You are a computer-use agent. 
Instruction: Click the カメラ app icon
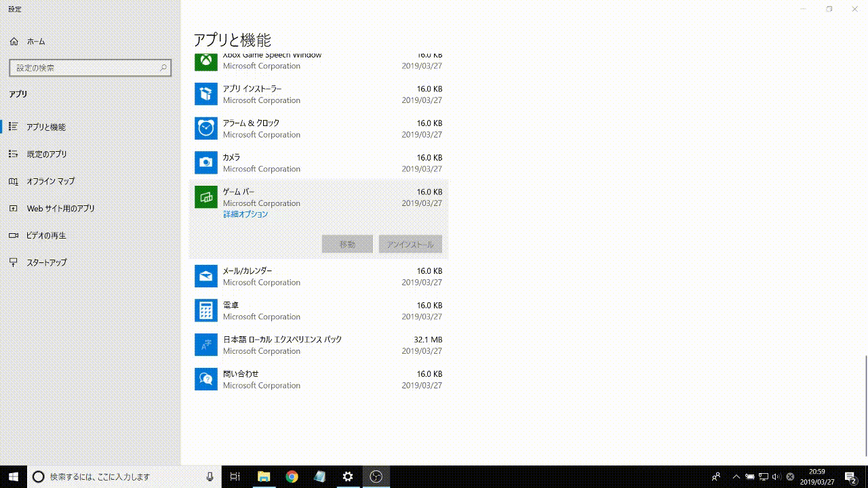(x=206, y=163)
